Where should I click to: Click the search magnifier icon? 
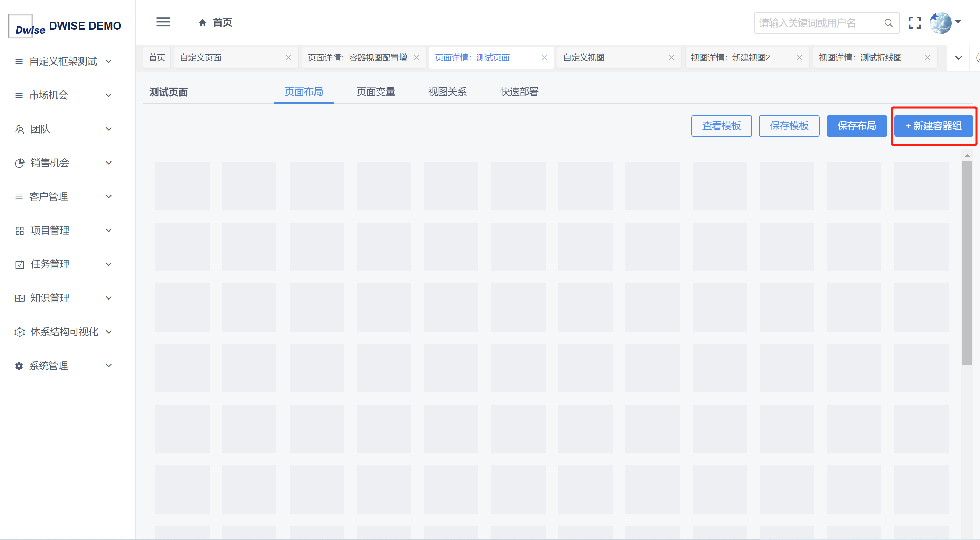click(888, 23)
